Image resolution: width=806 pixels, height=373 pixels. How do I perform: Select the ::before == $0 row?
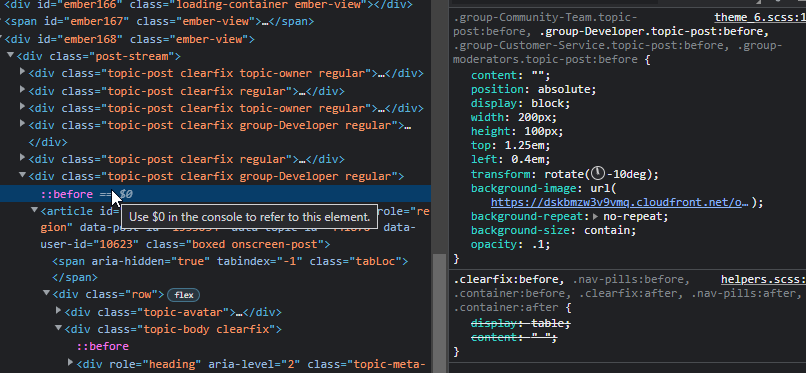click(x=216, y=194)
